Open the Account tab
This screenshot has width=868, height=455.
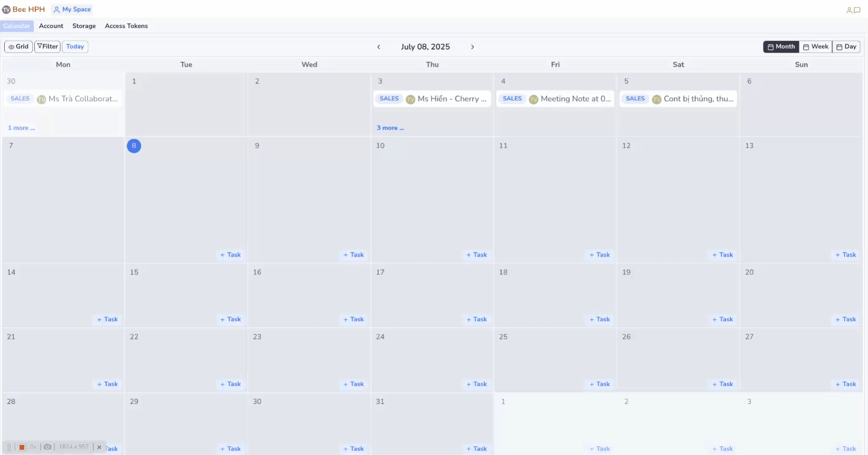[51, 26]
